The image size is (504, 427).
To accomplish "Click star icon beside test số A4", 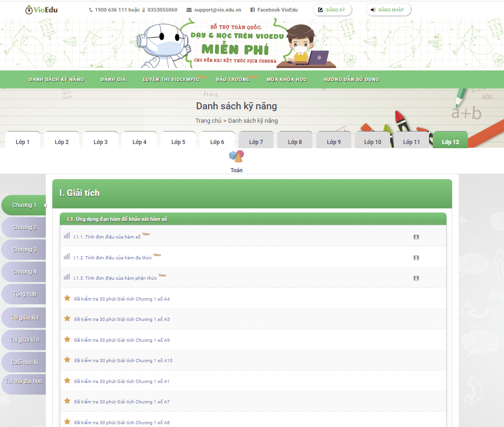I will click(x=67, y=298).
